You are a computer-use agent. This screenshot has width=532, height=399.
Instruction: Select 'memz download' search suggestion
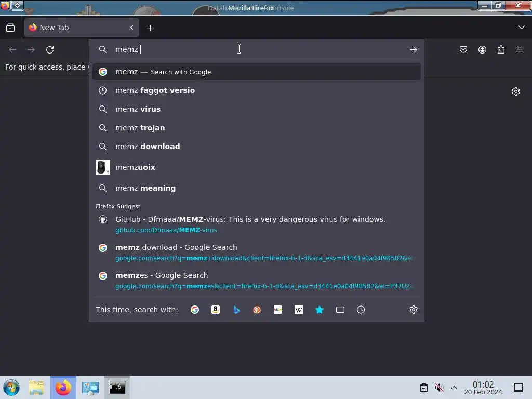pyautogui.click(x=257, y=146)
